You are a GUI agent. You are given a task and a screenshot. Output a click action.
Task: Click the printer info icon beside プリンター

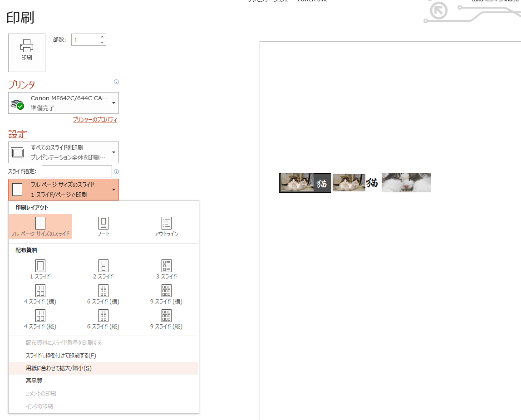pyautogui.click(x=116, y=82)
